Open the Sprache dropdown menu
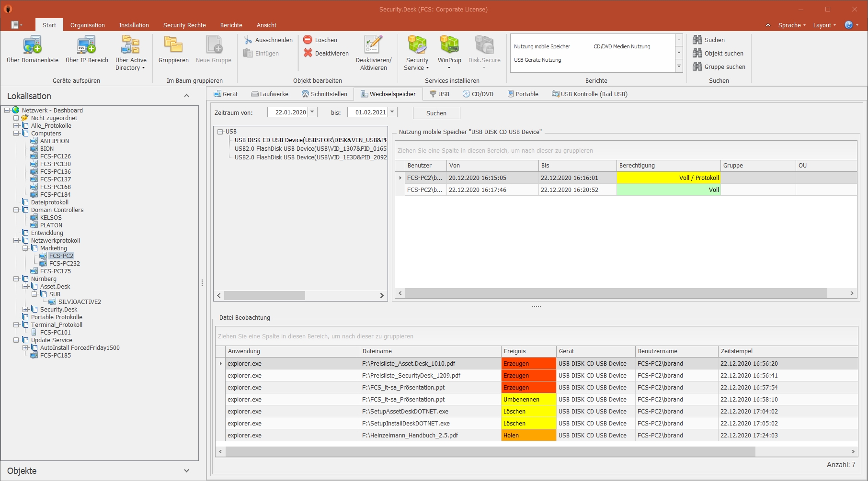This screenshot has height=481, width=868. (792, 25)
